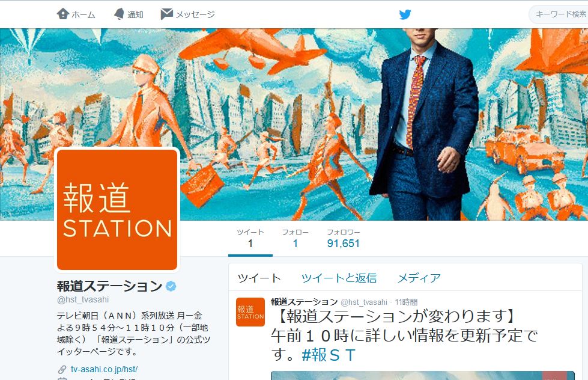
Task: Open the フォロー count of 1
Action: click(295, 239)
